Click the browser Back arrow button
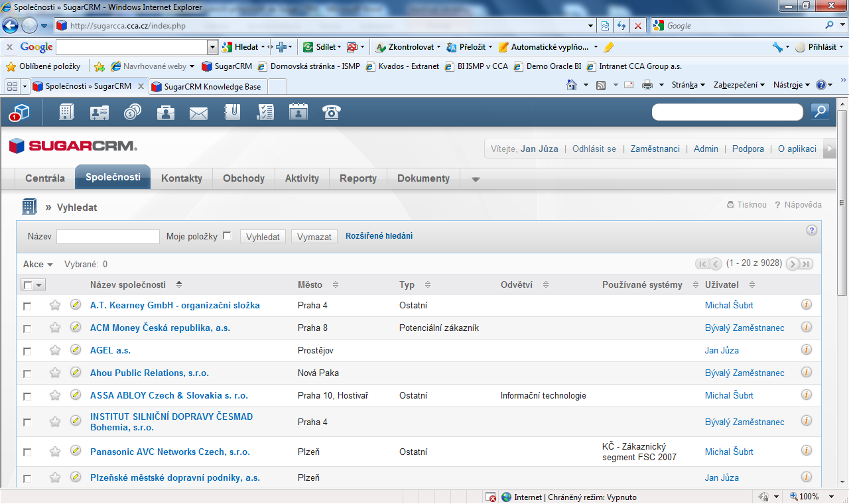Screen dimensions: 849x504 pos(10,25)
